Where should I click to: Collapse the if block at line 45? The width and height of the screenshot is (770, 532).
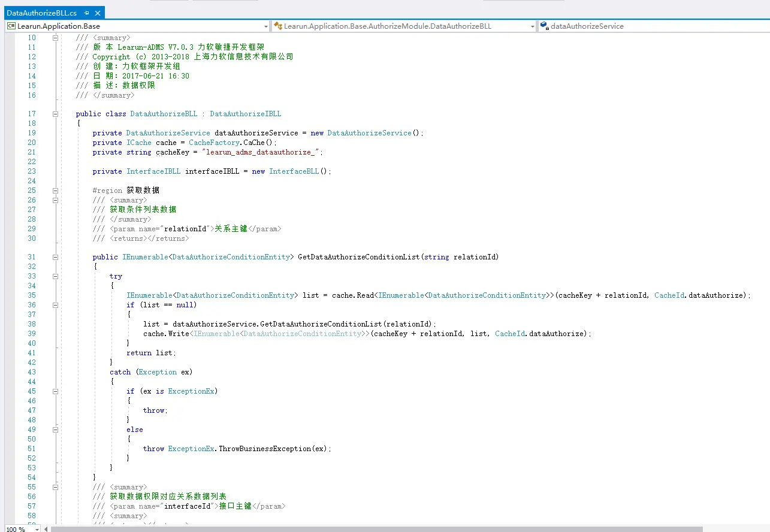pos(55,391)
